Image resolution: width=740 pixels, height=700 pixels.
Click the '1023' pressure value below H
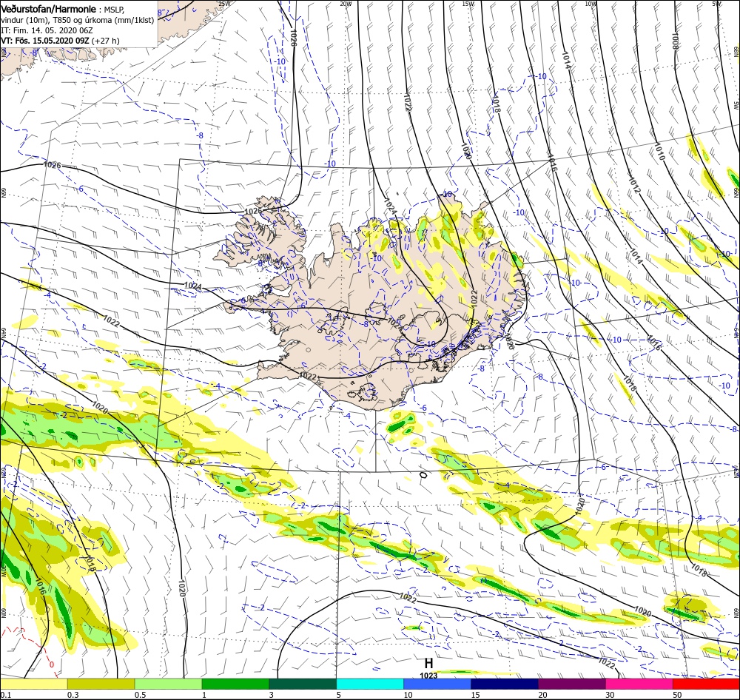(x=428, y=676)
